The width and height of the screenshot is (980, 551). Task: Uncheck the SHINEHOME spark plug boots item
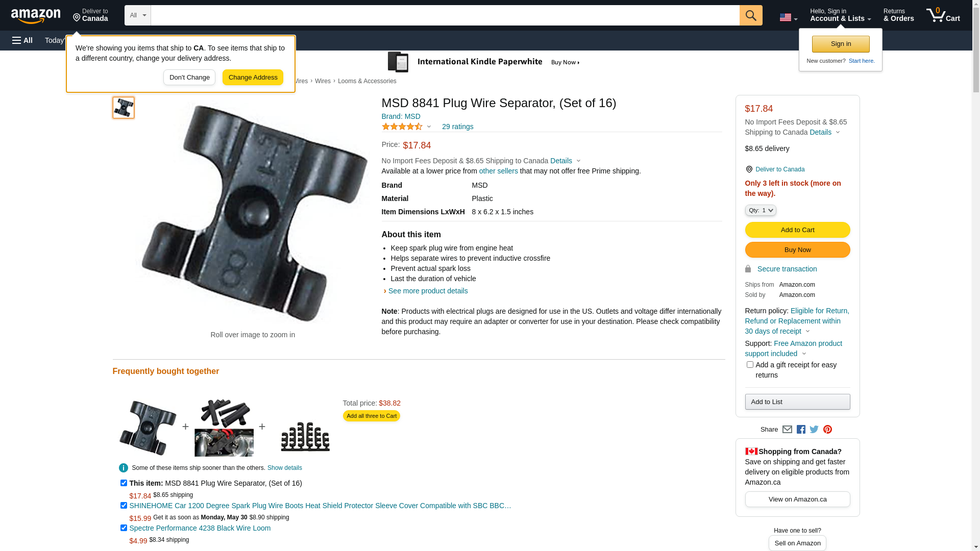pyautogui.click(x=124, y=506)
